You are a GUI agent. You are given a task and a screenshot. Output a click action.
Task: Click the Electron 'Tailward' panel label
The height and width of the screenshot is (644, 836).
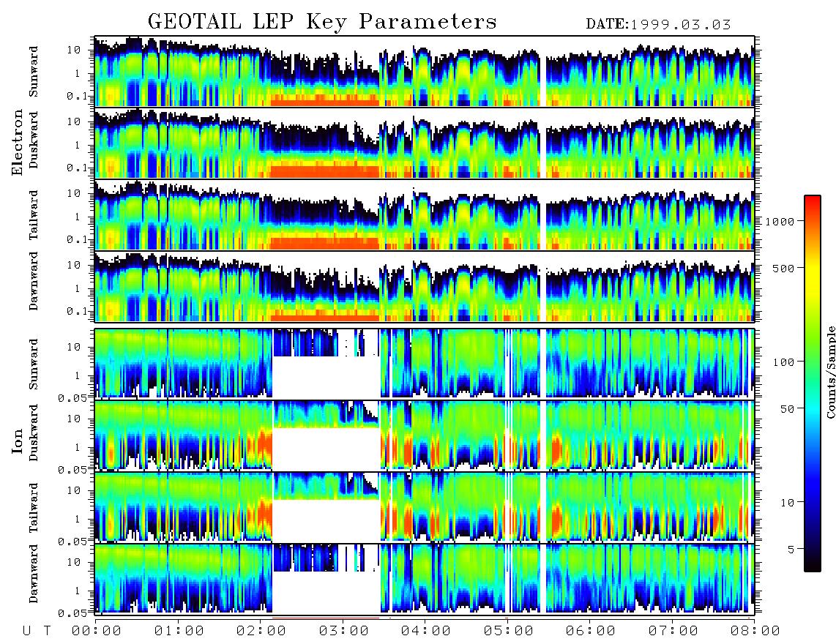coord(34,215)
